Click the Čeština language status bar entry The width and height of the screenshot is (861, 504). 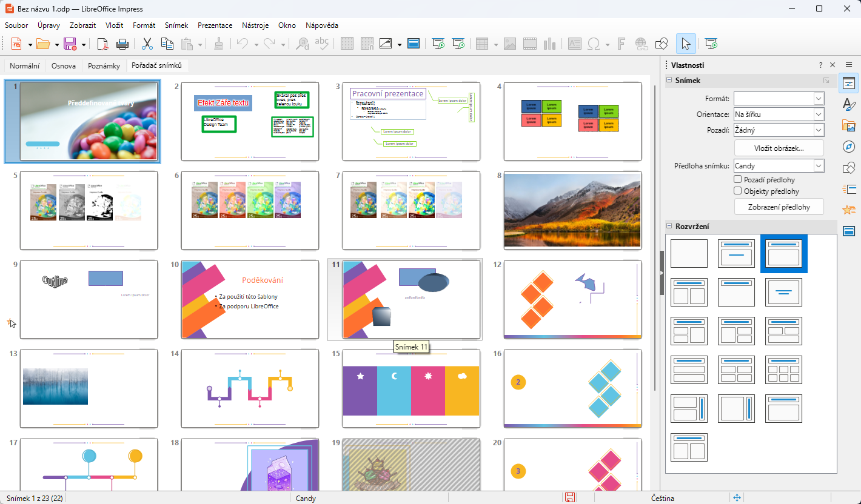pyautogui.click(x=663, y=498)
